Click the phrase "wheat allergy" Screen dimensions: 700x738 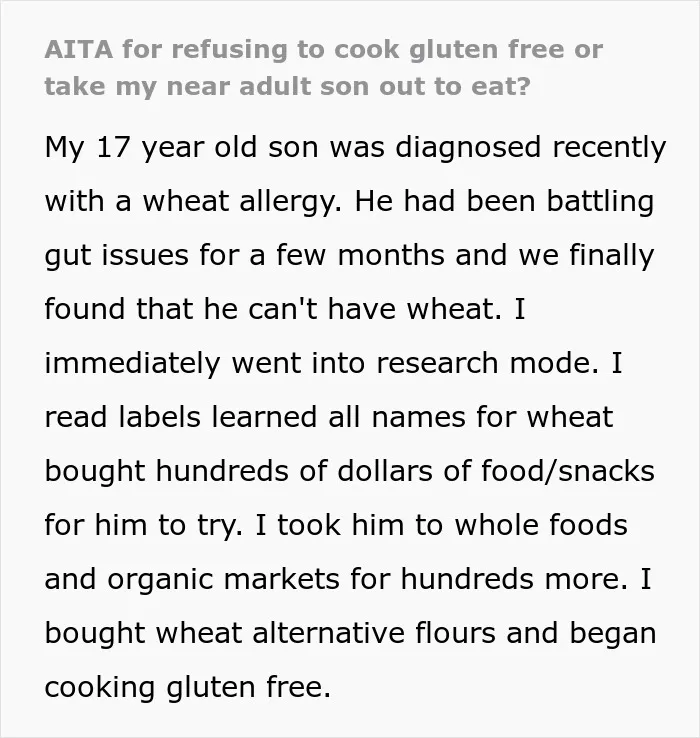point(242,201)
